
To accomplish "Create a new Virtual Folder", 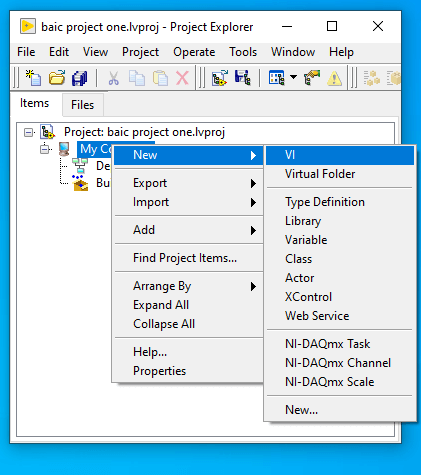I will [340, 174].
